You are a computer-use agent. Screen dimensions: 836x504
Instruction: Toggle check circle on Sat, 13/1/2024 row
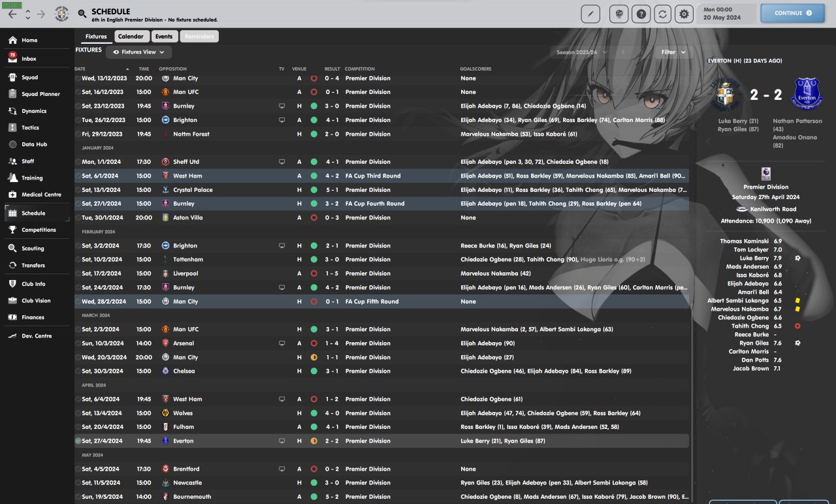point(78,190)
